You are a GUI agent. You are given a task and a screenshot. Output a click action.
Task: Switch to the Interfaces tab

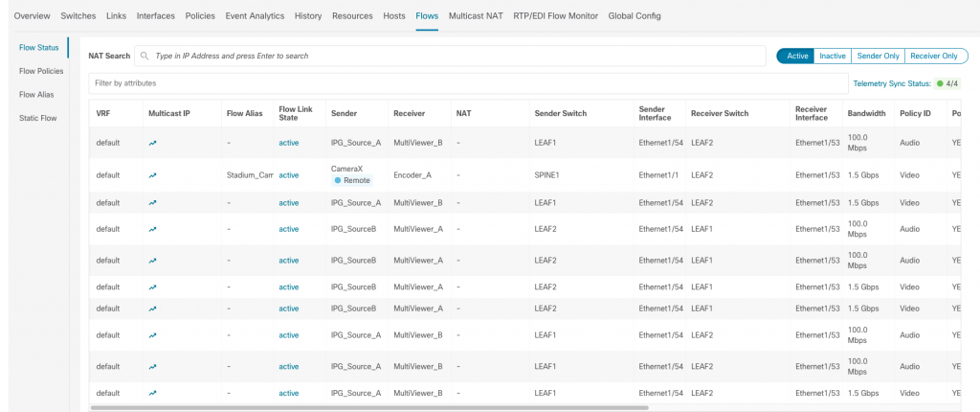pyautogui.click(x=156, y=15)
